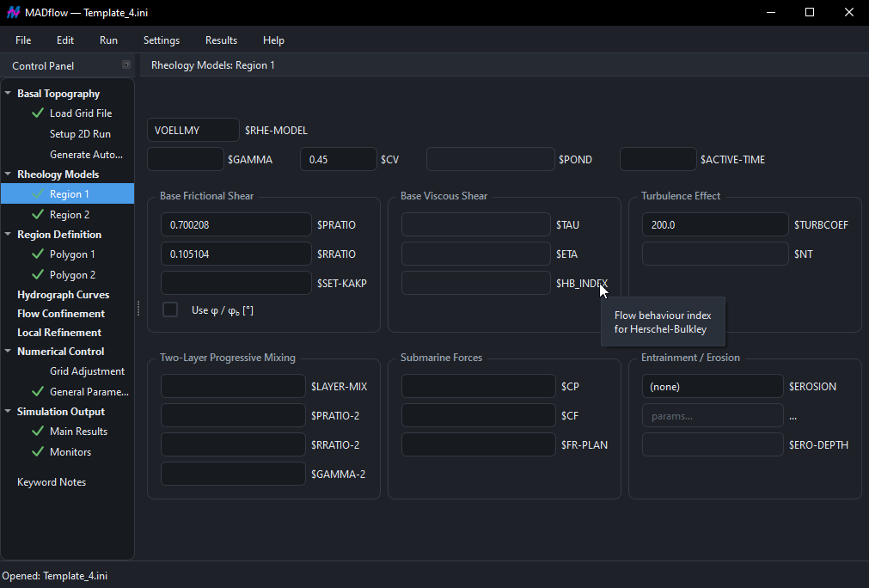Click the $TAU input field
Screen dimensions: 869x588
coord(476,224)
